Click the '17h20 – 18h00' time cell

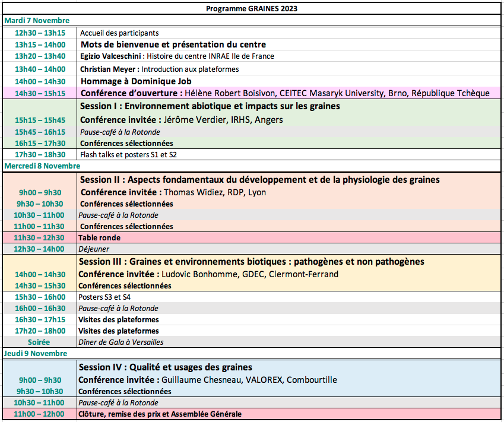[40, 331]
